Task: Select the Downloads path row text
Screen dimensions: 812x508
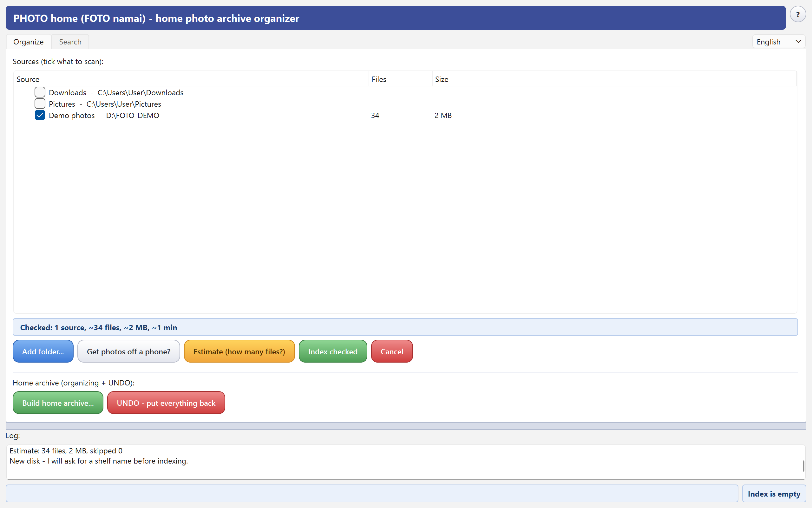Action: click(116, 93)
